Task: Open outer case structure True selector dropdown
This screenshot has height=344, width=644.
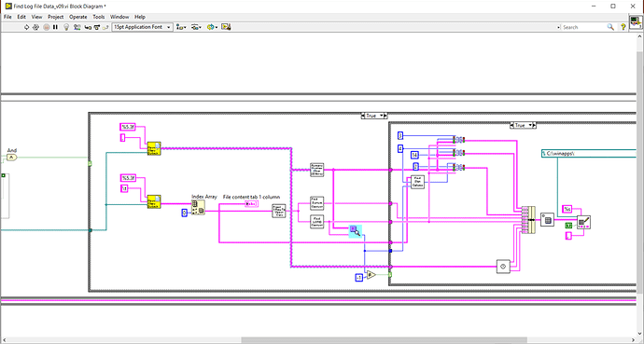Action: pyautogui.click(x=373, y=116)
